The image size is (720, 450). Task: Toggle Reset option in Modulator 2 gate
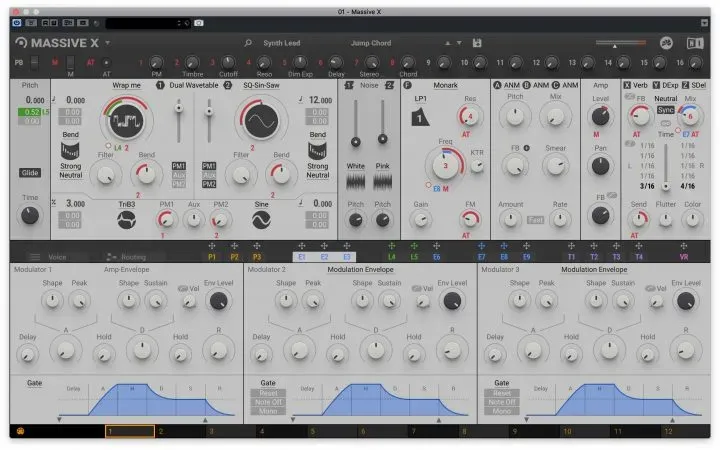point(268,393)
